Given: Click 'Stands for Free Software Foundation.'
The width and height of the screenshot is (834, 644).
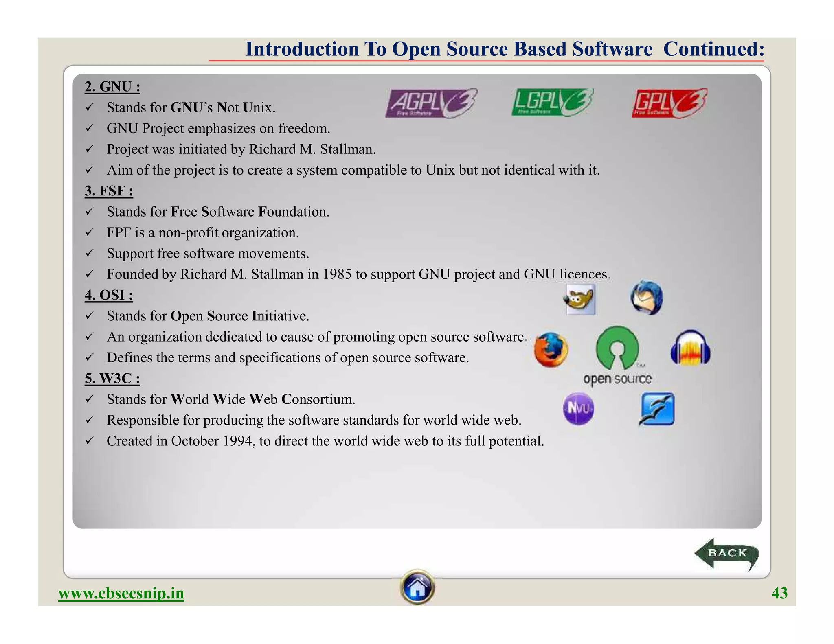Looking at the screenshot, I should pyautogui.click(x=218, y=212).
